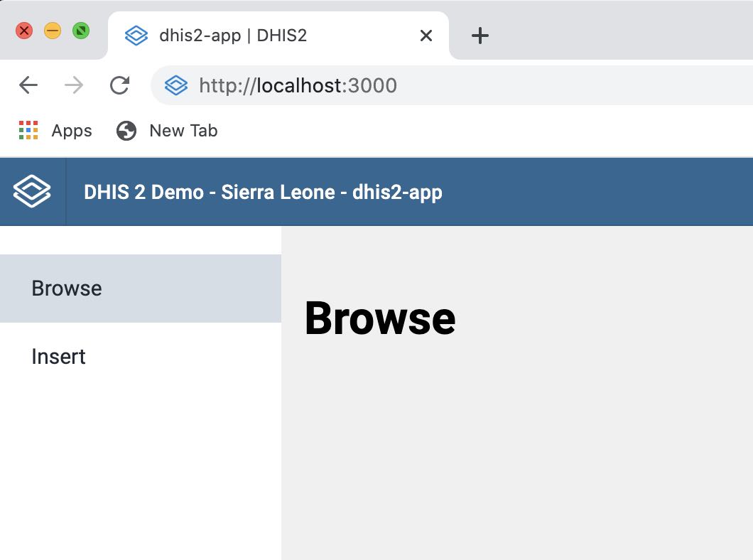Open the Insert sidebar menu item
The width and height of the screenshot is (753, 560).
pos(140,357)
